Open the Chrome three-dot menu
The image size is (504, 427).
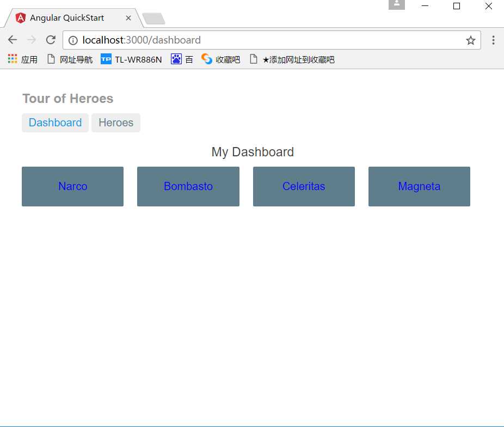tap(493, 40)
